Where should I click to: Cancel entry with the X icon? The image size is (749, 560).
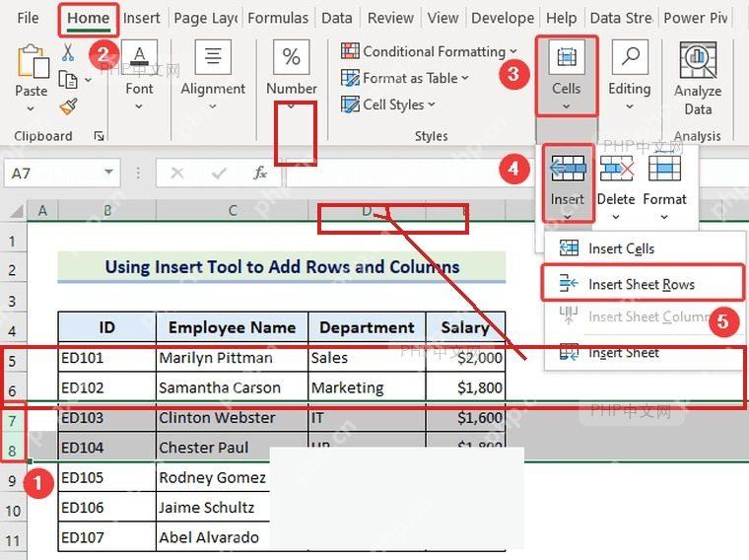pyautogui.click(x=177, y=173)
